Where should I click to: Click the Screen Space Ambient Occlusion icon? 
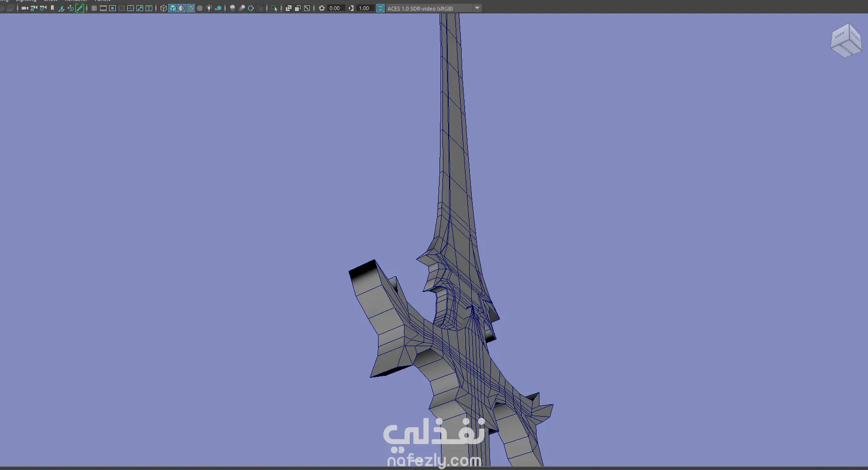click(232, 8)
